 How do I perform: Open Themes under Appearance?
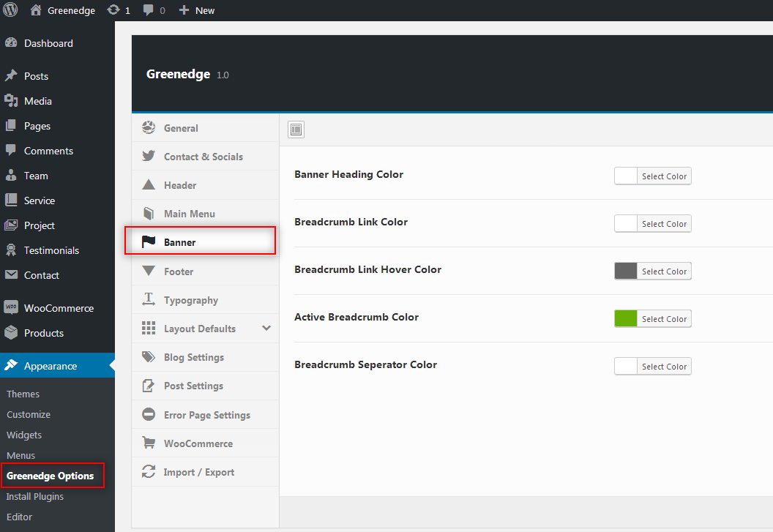pyautogui.click(x=23, y=394)
